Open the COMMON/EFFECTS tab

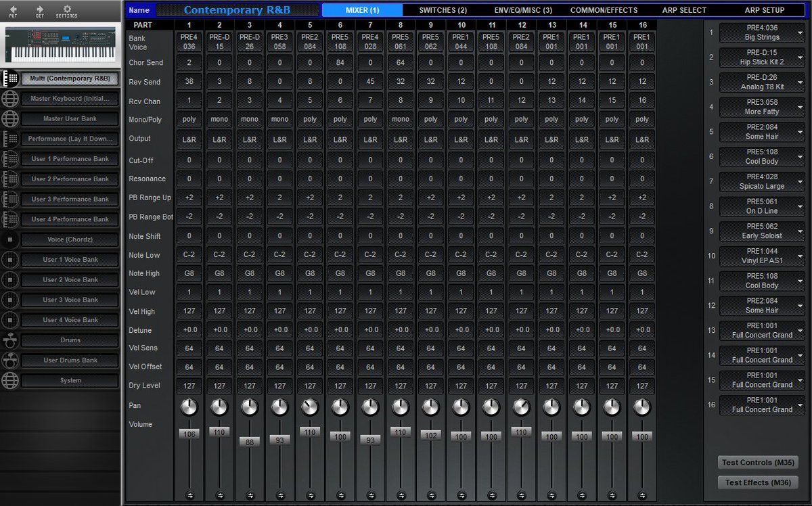click(604, 10)
